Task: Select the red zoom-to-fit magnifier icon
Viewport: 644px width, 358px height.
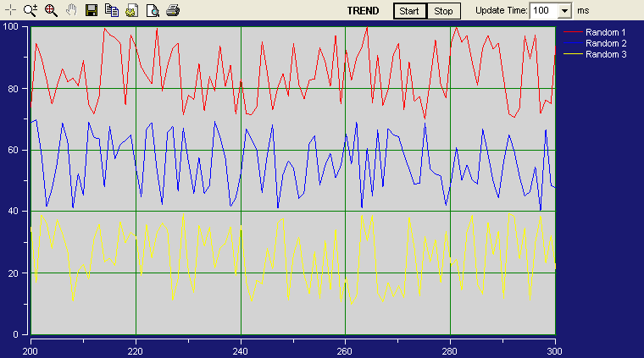Action: (50, 11)
